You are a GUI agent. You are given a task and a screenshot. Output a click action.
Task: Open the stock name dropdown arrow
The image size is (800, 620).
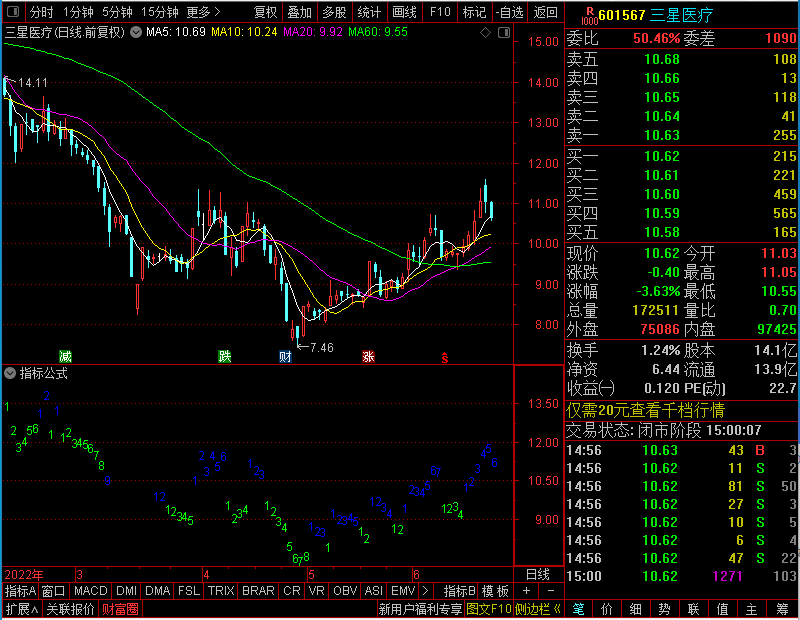click(x=136, y=32)
